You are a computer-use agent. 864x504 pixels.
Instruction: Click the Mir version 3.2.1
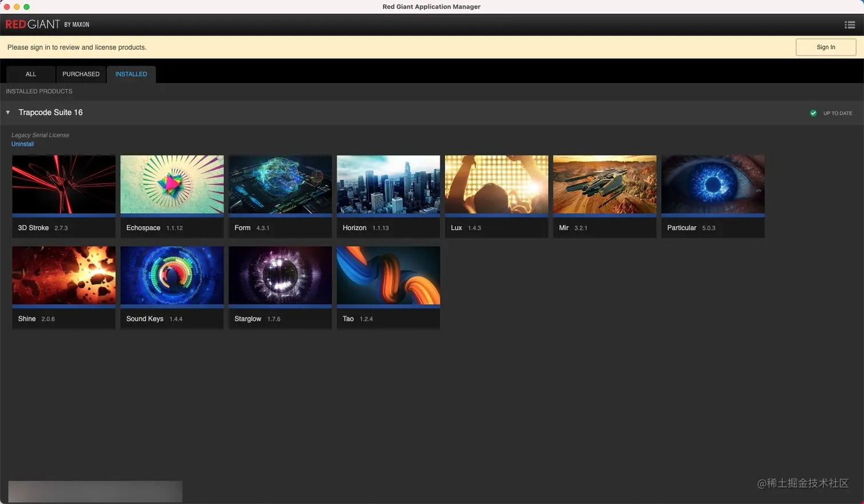[581, 228]
